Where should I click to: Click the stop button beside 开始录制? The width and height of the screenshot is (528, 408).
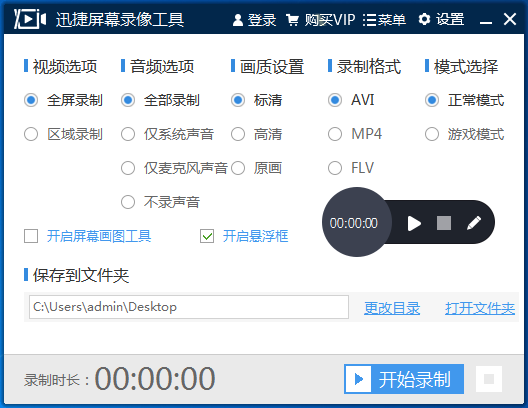coord(489,379)
